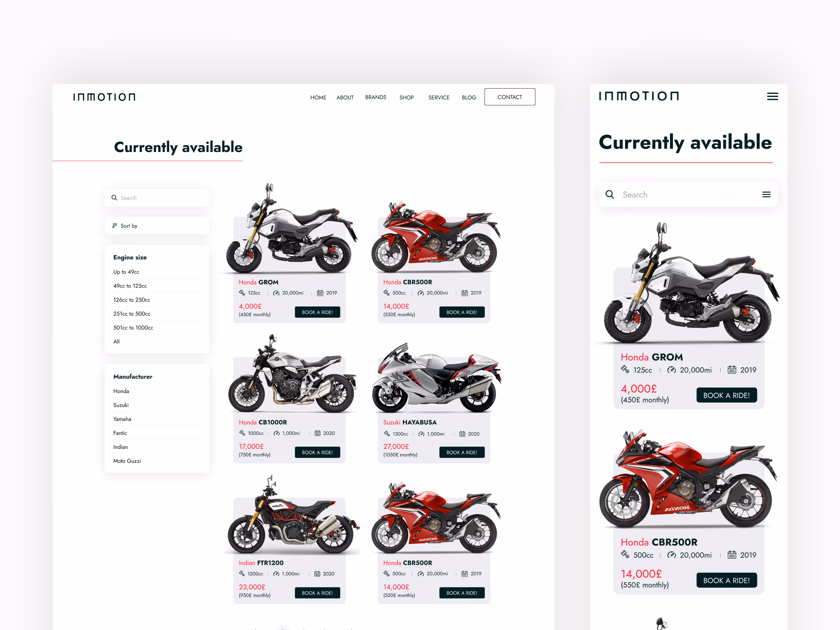Select Moto Guzzi manufacturer filter
The width and height of the screenshot is (840, 630).
pos(127,461)
